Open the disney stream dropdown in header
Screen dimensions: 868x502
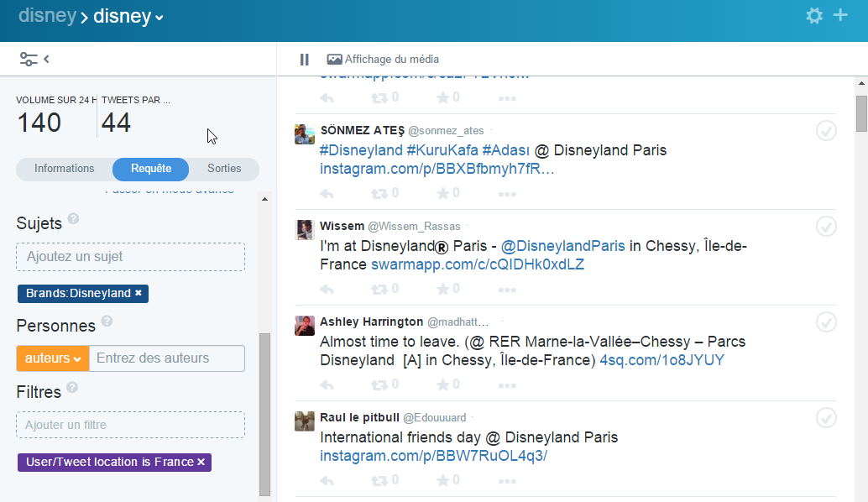128,17
